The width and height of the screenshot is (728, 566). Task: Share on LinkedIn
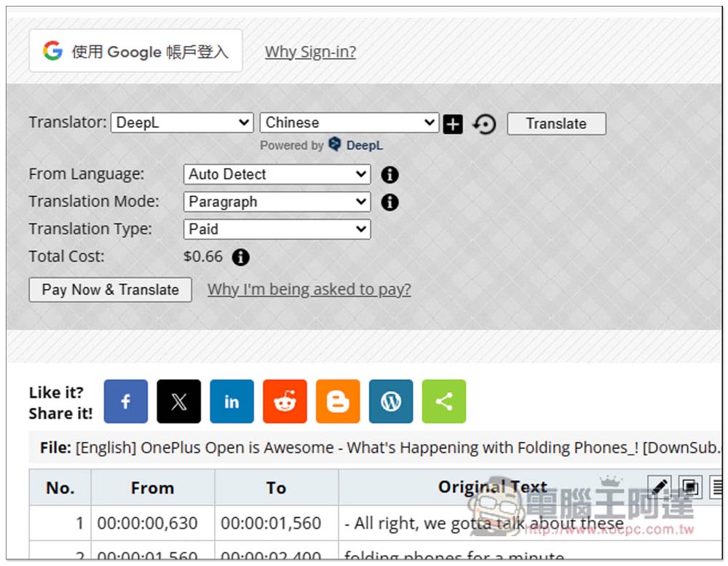point(232,401)
